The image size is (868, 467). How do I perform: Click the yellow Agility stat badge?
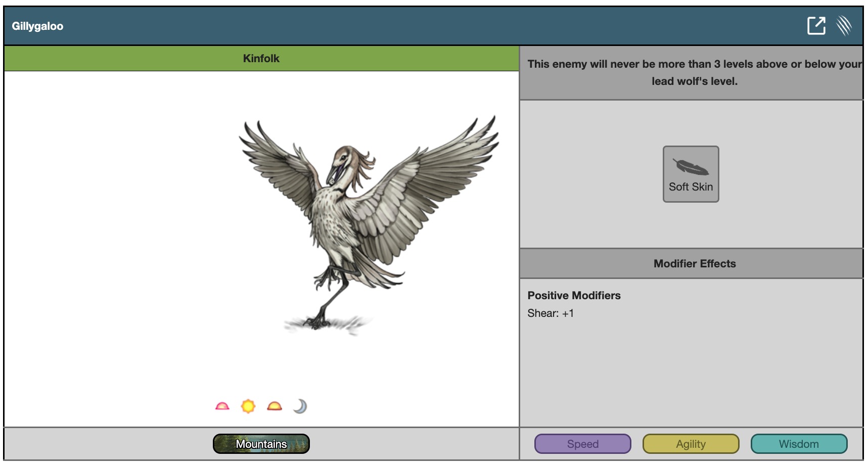coord(691,444)
